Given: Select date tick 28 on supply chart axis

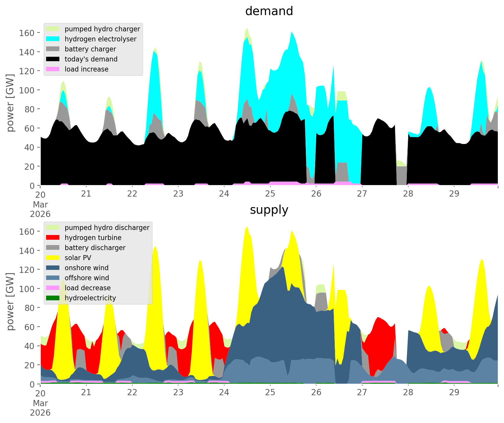Looking at the screenshot, I should click(408, 393).
